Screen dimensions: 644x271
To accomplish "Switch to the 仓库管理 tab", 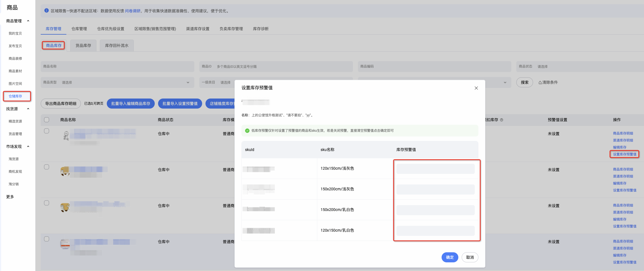I will [x=79, y=29].
